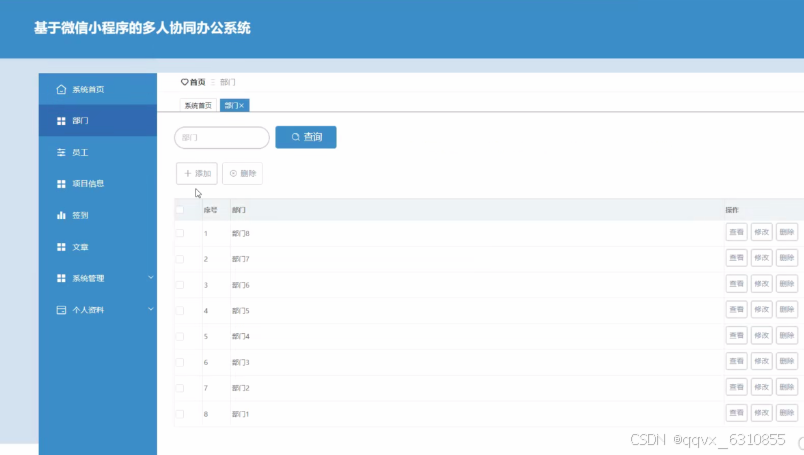Edit 部门8 with its 修改 button
Image resolution: width=804 pixels, height=455 pixels.
pos(761,232)
